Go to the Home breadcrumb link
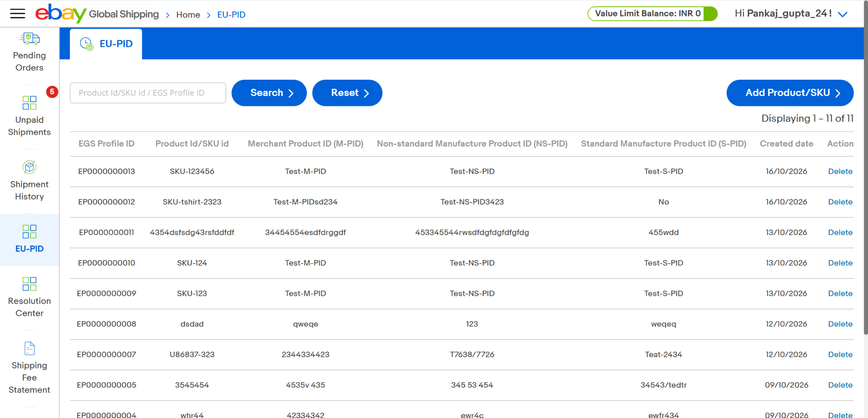Screen dimensions: 868x418 pos(188,15)
